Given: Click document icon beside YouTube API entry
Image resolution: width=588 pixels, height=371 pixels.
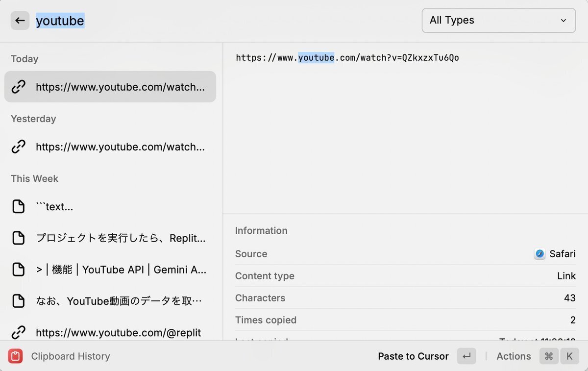Looking at the screenshot, I should pyautogui.click(x=19, y=270).
